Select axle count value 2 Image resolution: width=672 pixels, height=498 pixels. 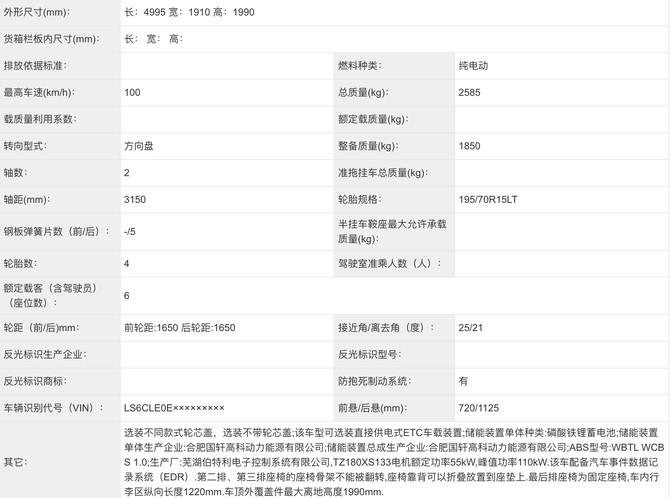126,173
